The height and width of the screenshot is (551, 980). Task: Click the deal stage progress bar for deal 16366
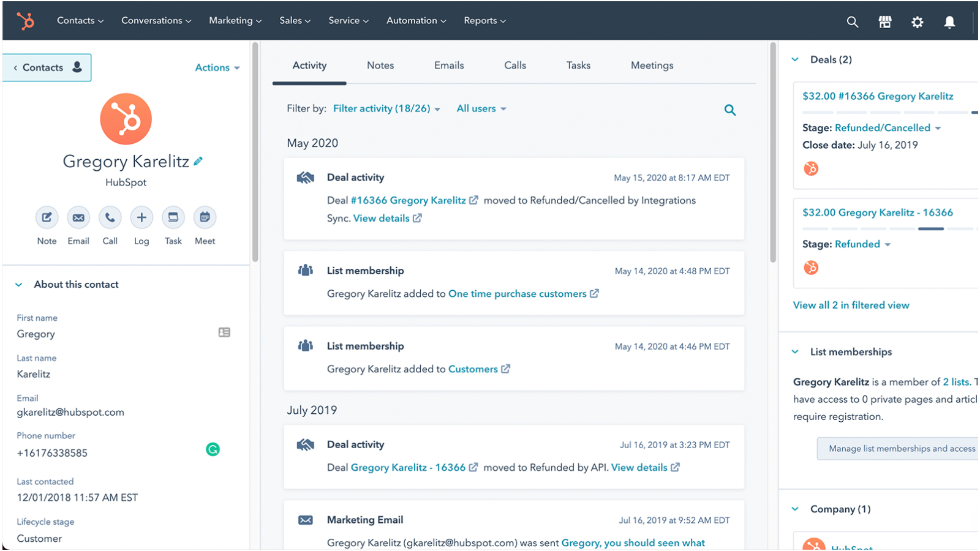pos(888,113)
